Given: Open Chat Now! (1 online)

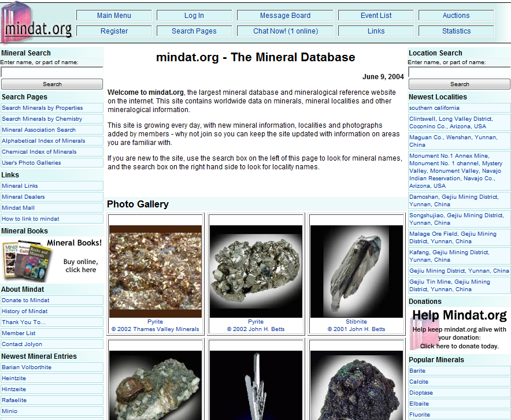Looking at the screenshot, I should (285, 31).
